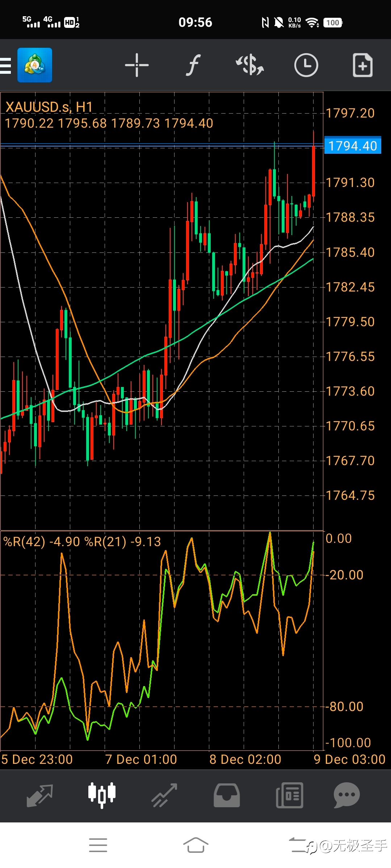Screen dimensions: 391x868
Task: Open the symbol switch dollar icon
Action: pos(250,65)
